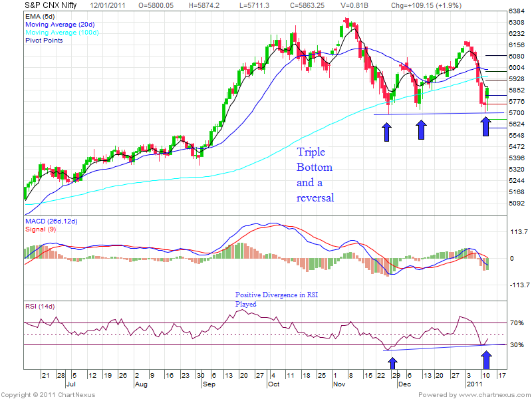
Task: Click the leftmost blue arrow under price chart
Action: click(386, 131)
